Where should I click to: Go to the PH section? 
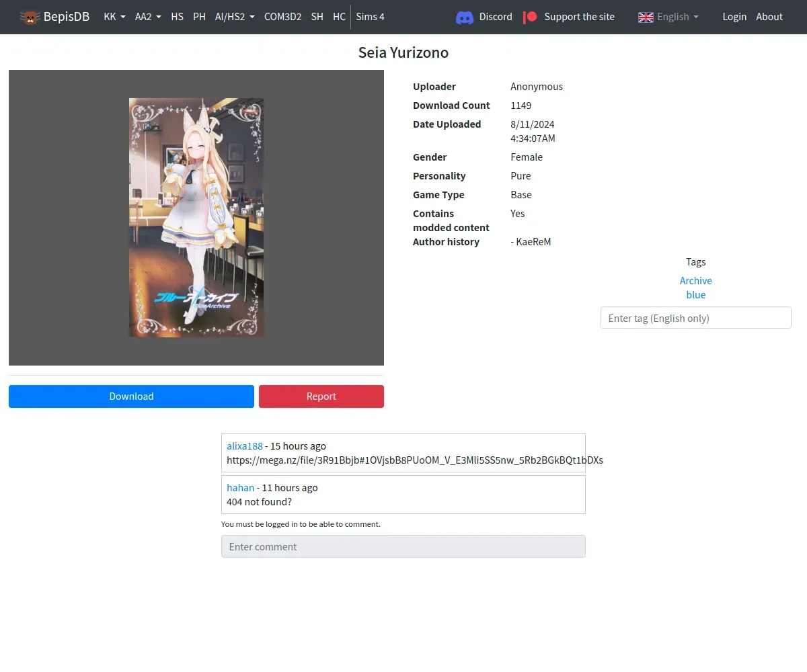tap(199, 17)
